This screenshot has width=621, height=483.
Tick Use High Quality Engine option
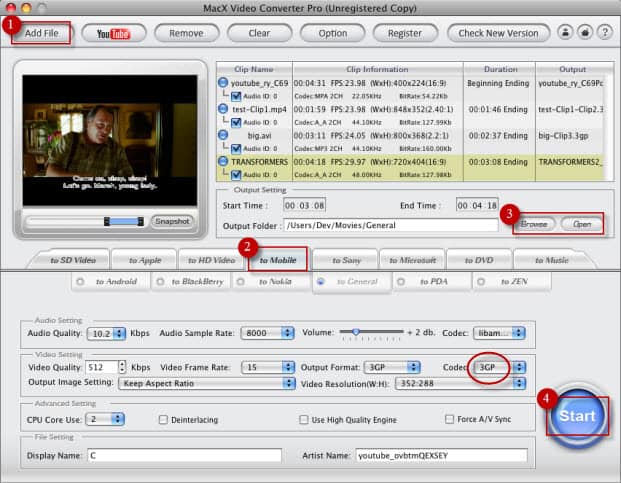pos(304,419)
